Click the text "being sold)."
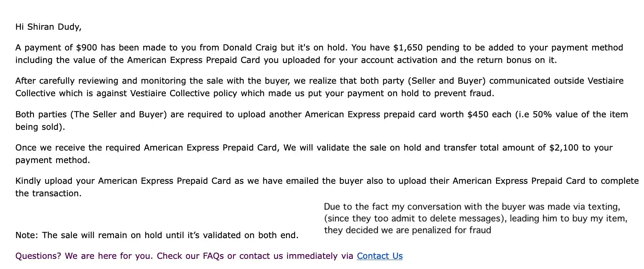 click(x=40, y=127)
